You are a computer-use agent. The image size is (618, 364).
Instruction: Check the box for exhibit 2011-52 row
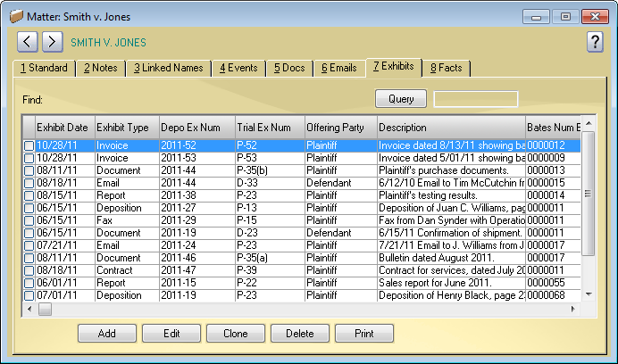pyautogui.click(x=29, y=145)
